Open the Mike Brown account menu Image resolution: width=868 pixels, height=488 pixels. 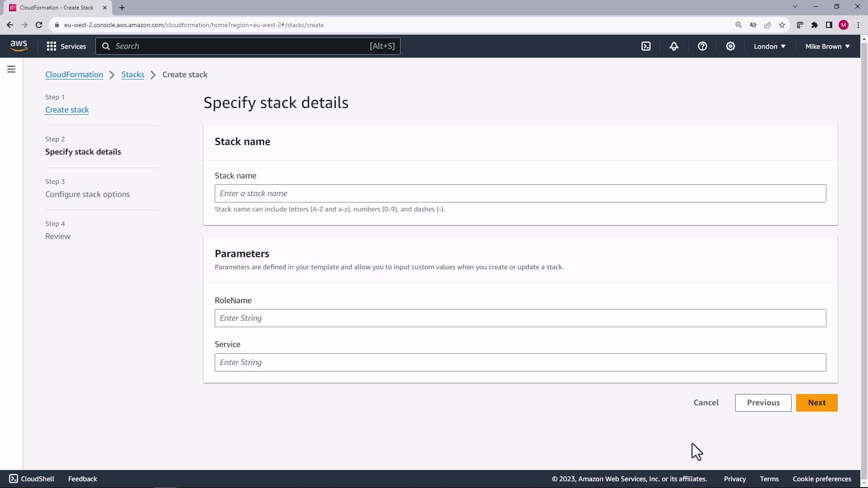827,46
